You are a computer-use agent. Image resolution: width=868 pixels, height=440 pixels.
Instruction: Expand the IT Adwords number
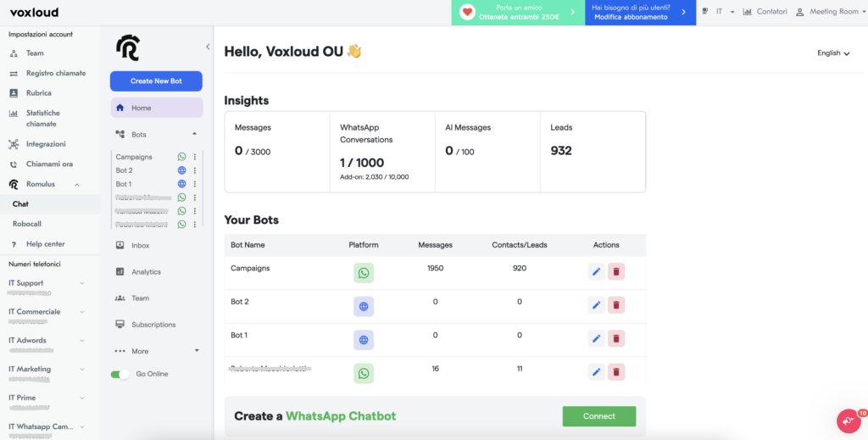pos(82,340)
